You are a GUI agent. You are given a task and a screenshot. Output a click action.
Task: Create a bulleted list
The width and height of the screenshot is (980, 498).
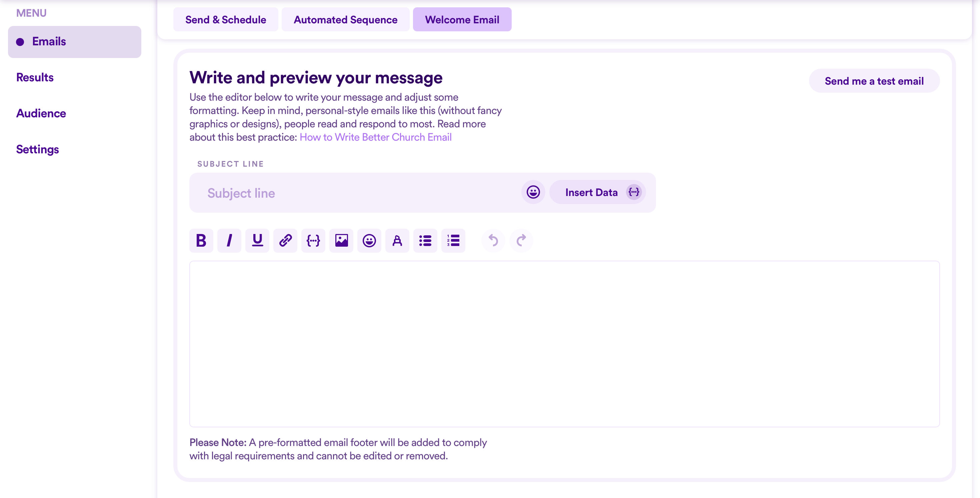(x=425, y=240)
